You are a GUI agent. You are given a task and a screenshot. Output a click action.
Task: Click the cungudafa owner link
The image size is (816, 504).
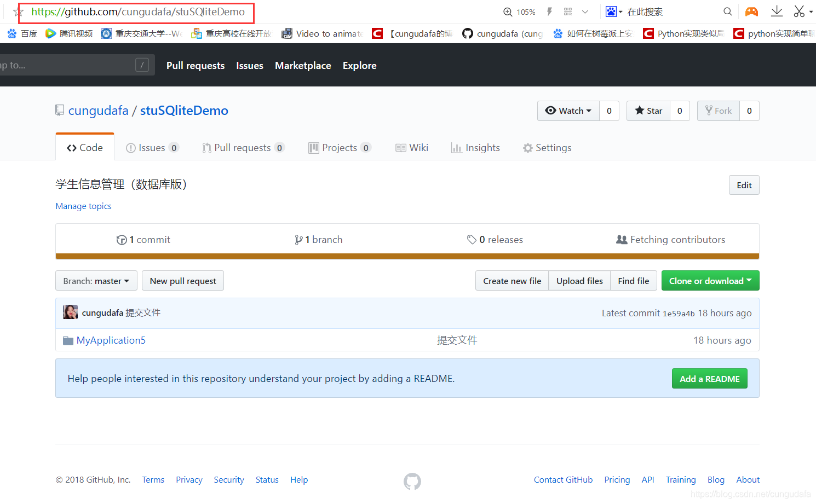[99, 111]
